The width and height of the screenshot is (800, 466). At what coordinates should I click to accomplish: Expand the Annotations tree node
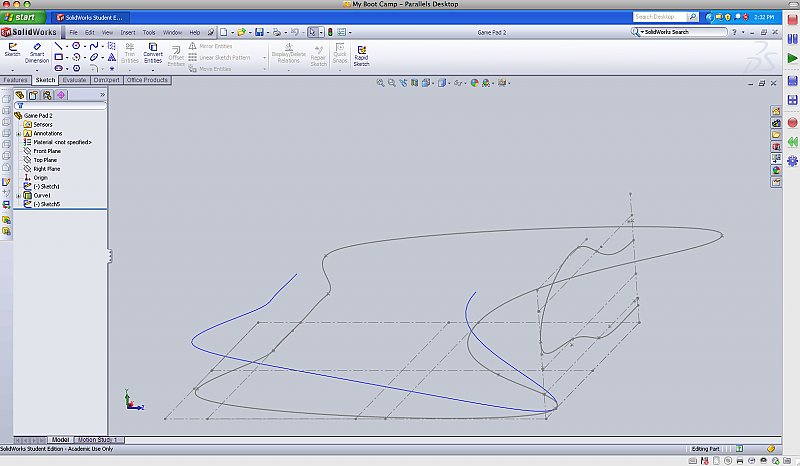pyautogui.click(x=19, y=133)
